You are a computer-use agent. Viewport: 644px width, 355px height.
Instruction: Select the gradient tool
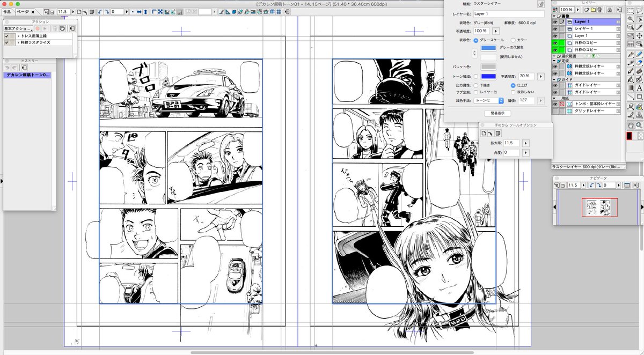[x=631, y=87]
